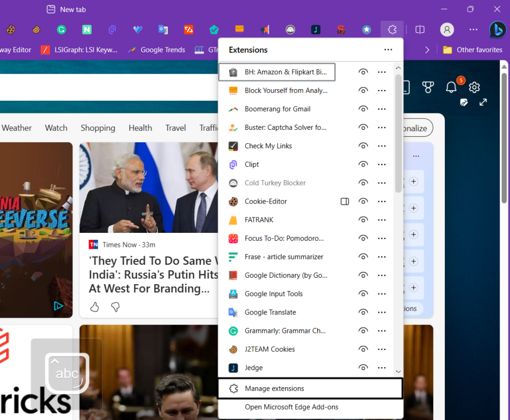Toggle toolbar visibility for BH: Amazon & Flipkart
This screenshot has height=420, width=510.
[x=363, y=72]
